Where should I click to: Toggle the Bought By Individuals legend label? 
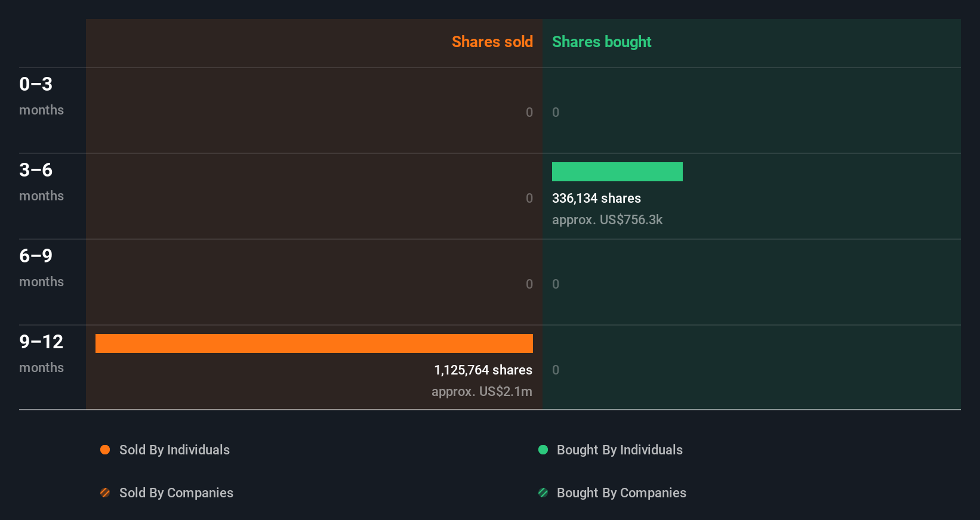pos(620,450)
